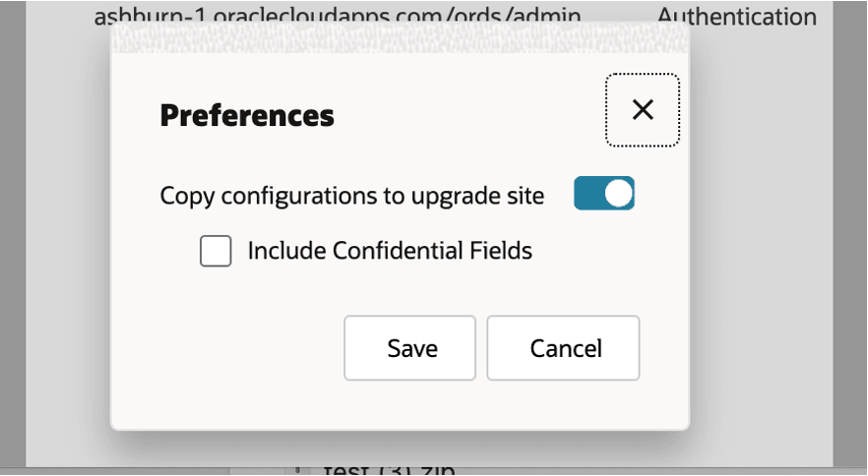Select the dark gray margin on the right edge
The image size is (868, 476).
[x=850, y=233]
